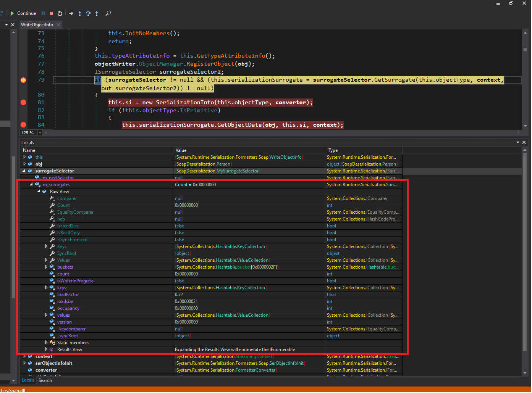This screenshot has width=532, height=393.
Task: Expand the 'obj' variable node
Action: coord(24,164)
